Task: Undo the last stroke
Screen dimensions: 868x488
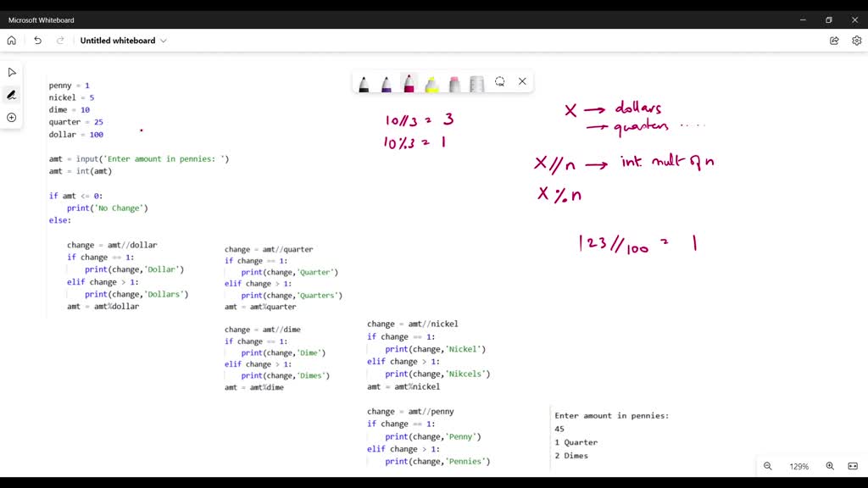Action: coord(37,40)
